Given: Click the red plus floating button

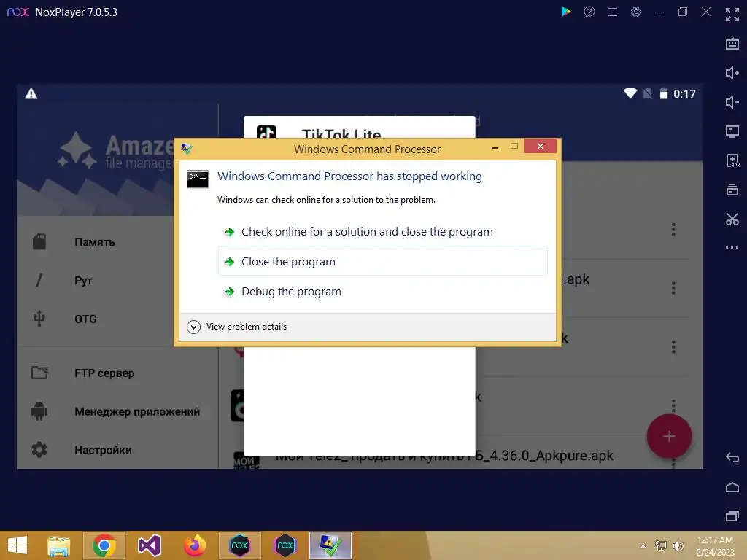Looking at the screenshot, I should [x=669, y=436].
